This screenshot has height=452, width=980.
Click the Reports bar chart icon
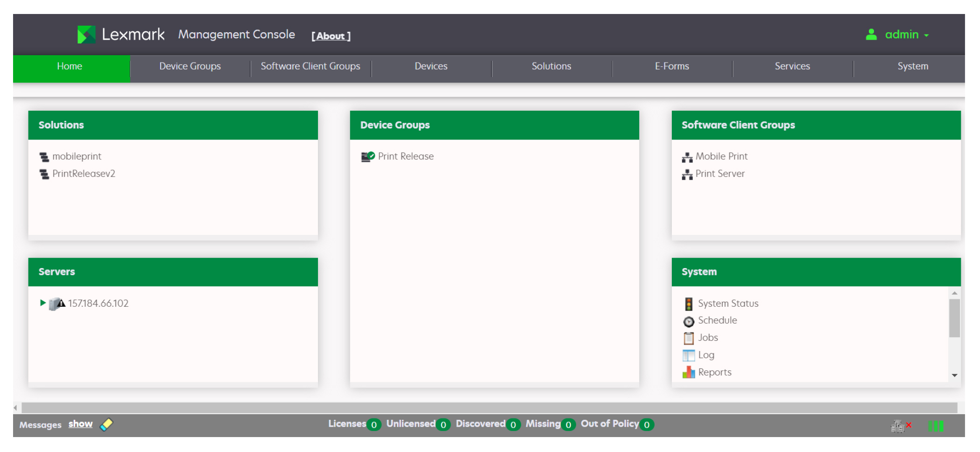click(688, 373)
